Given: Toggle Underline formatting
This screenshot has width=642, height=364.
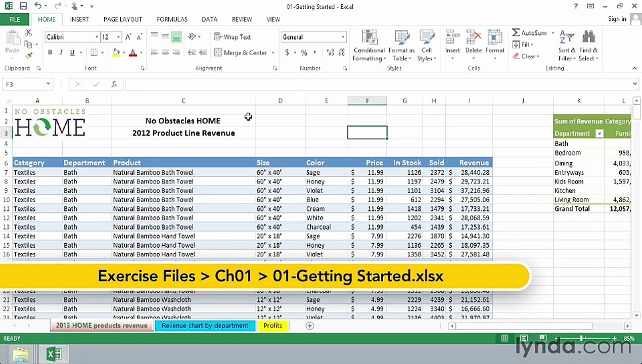Looking at the screenshot, I should click(x=72, y=53).
